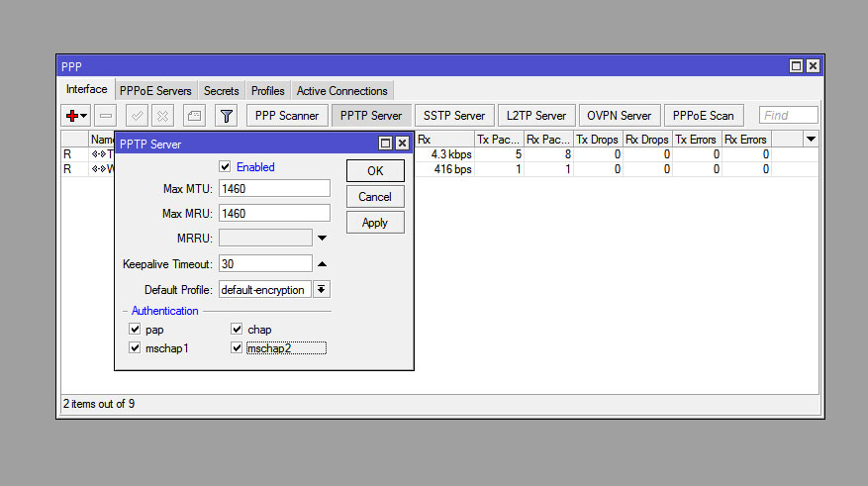Collapse the Keepalive Timeout field arrow
Image resolution: width=868 pixels, height=486 pixels.
(x=323, y=263)
